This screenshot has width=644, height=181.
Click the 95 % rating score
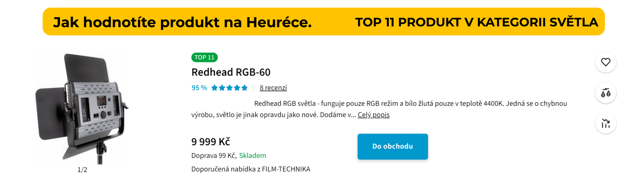199,88
